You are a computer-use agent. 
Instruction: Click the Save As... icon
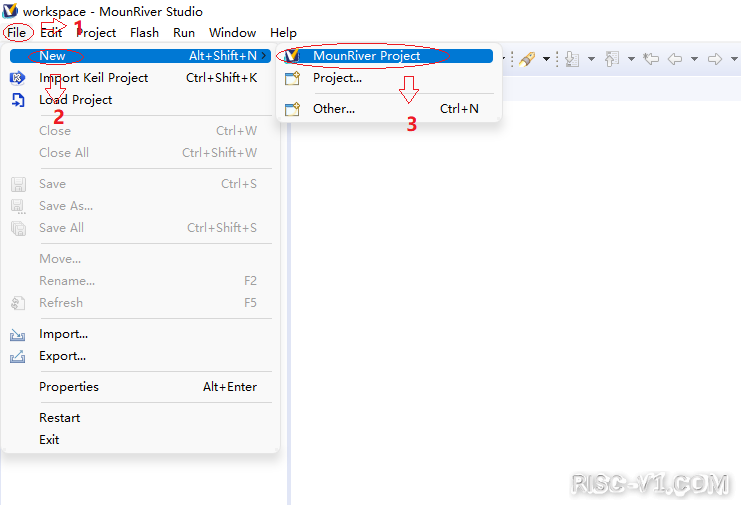coord(18,206)
